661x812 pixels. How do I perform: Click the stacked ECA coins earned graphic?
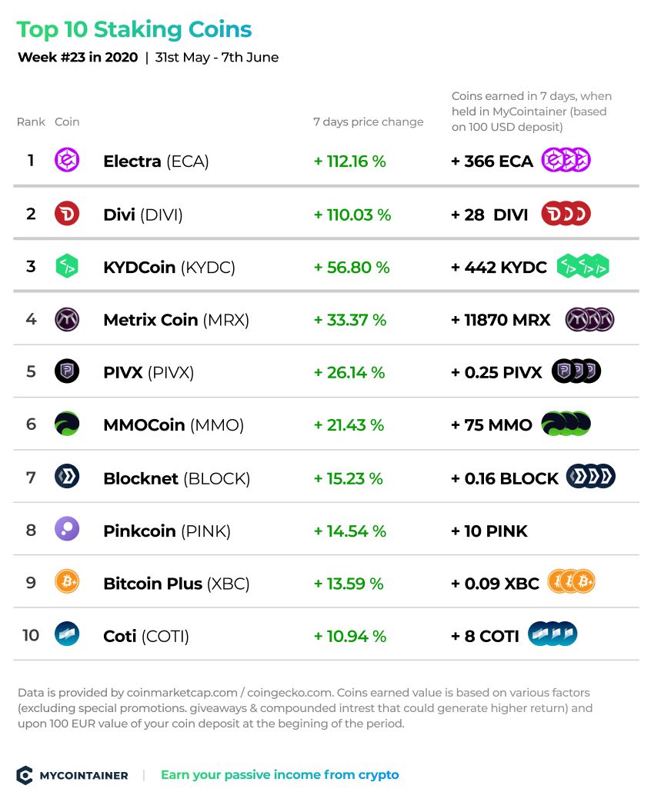(566, 160)
